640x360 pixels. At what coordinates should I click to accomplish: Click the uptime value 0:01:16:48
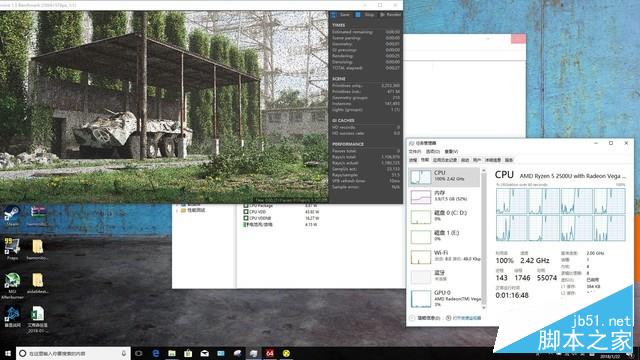[x=512, y=295]
